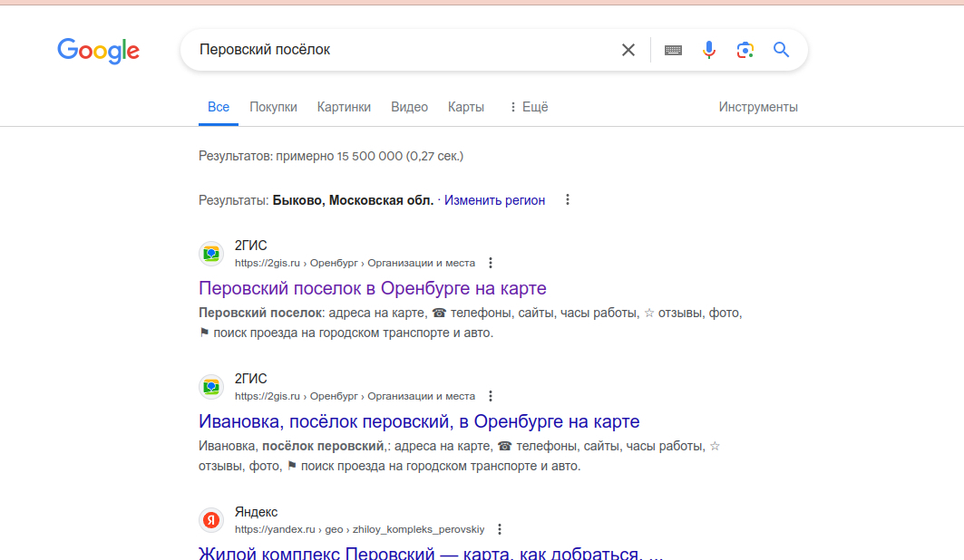Viewport: 964px width, 560px height.
Task: Select the Все tab
Action: (219, 107)
